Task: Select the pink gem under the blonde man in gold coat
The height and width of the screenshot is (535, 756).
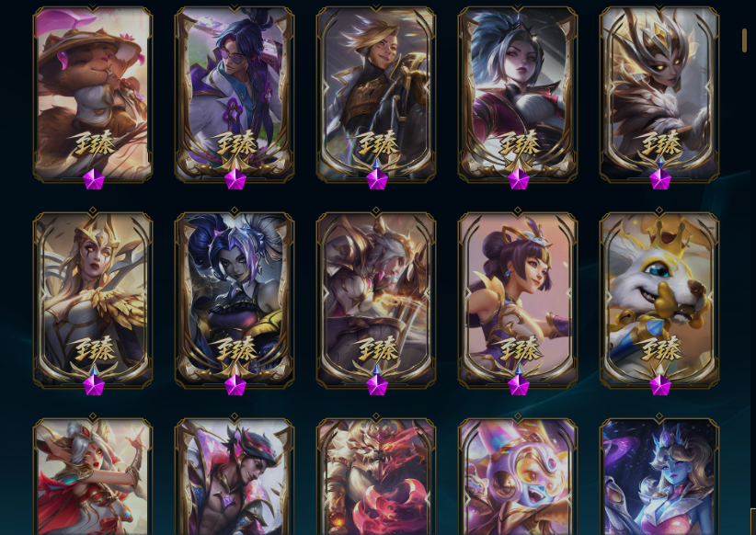Action: point(377,179)
